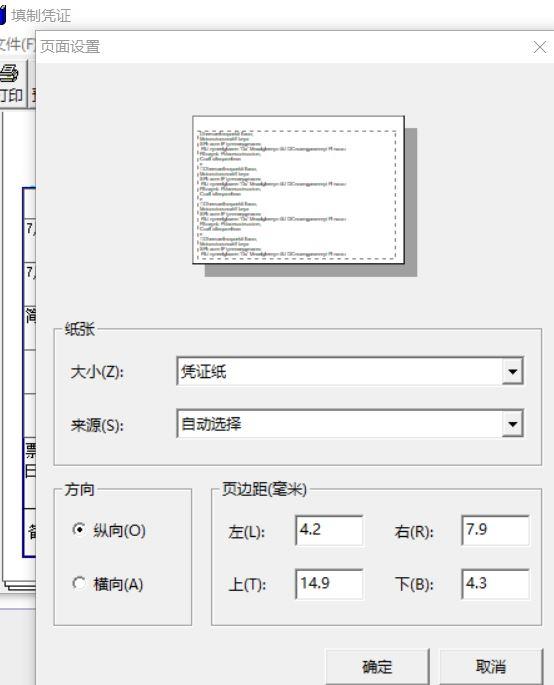Viewport: 554px width, 685px height.
Task: Click the Print (打印) icon in the background window
Action: [10, 84]
